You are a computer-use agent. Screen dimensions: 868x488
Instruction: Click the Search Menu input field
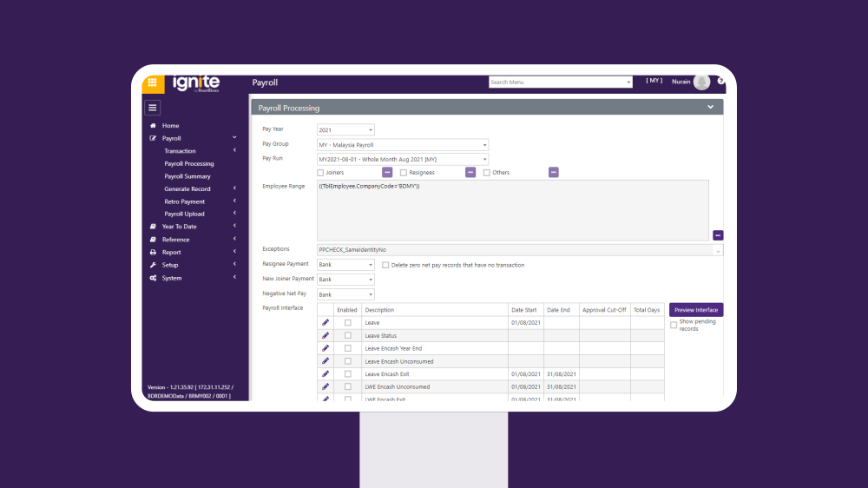pyautogui.click(x=560, y=82)
